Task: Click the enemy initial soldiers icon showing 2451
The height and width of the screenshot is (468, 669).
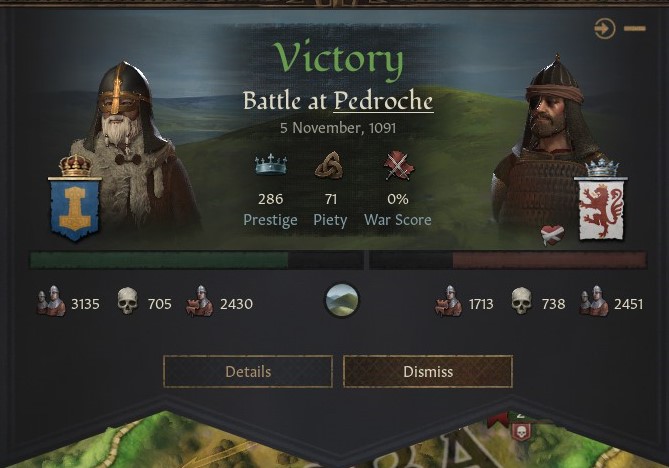Action: (594, 301)
